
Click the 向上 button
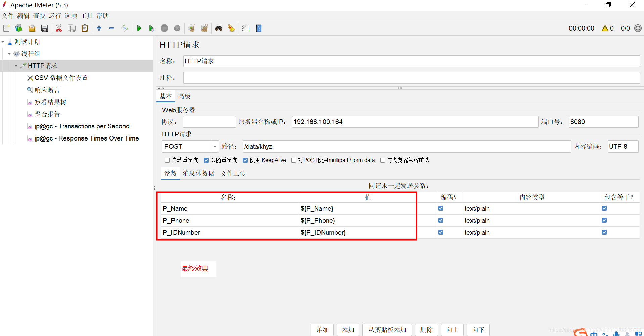452,330
